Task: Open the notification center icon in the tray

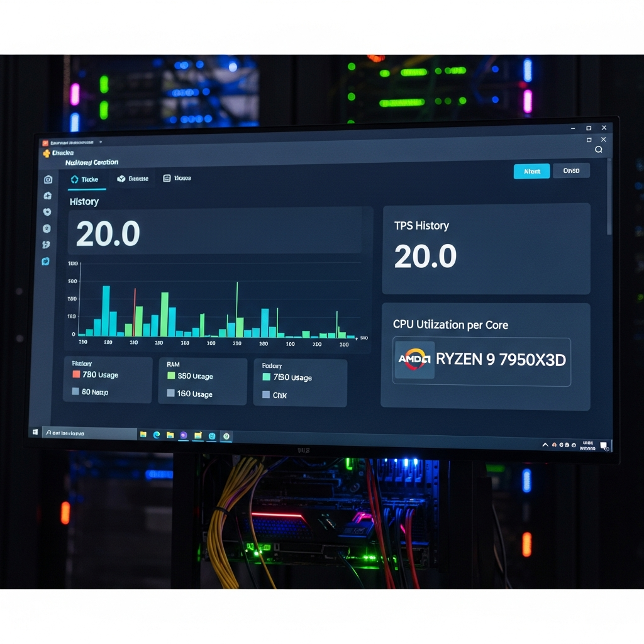Action: click(x=604, y=447)
